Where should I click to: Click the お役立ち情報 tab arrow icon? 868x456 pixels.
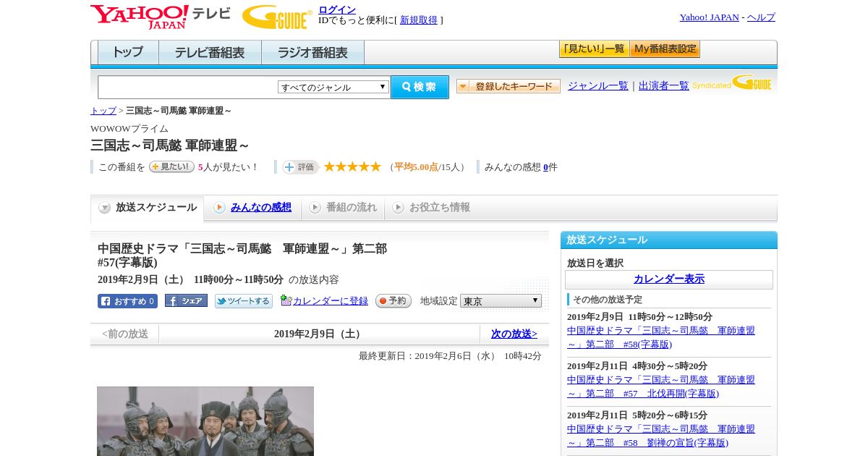coord(398,208)
